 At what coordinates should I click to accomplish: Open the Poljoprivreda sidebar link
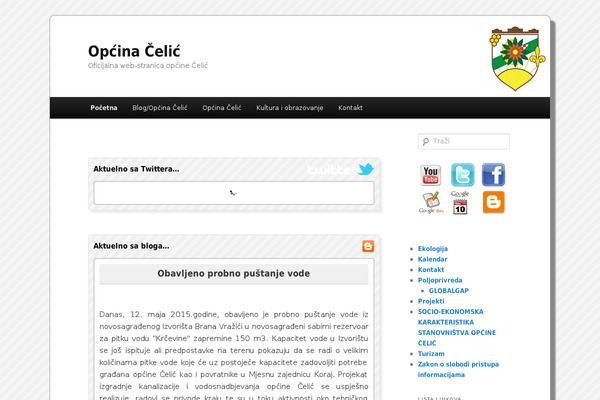pos(440,280)
